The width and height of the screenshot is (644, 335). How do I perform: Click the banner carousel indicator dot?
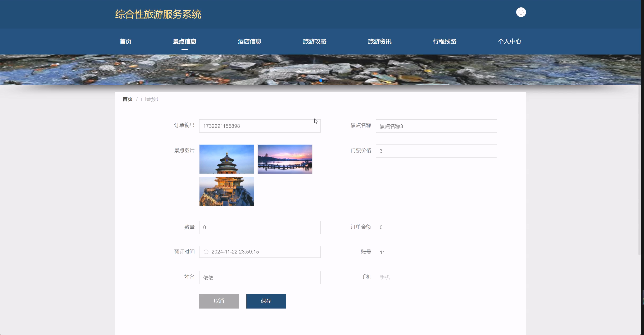pos(321,80)
